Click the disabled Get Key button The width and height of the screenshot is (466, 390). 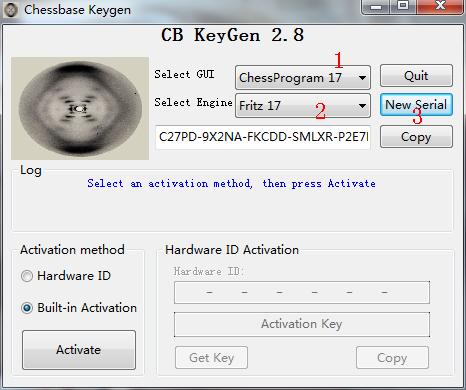[x=211, y=358]
